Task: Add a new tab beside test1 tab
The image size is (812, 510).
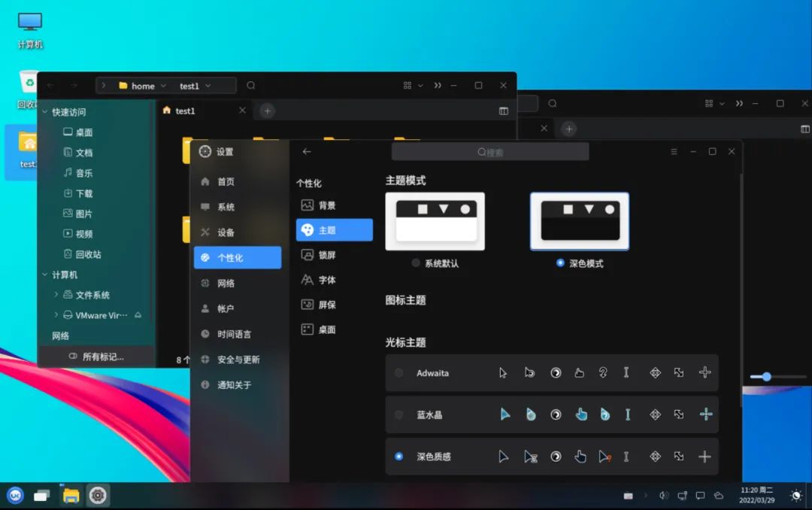Action: 267,111
